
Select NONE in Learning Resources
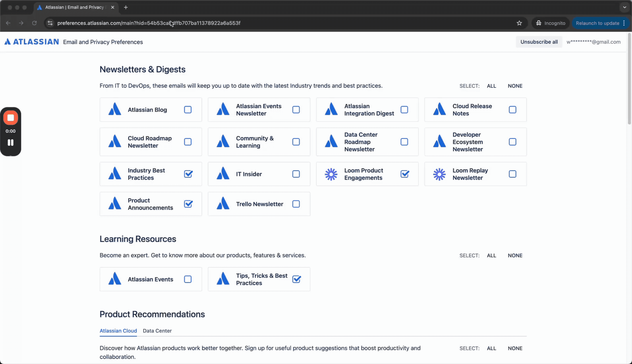tap(515, 255)
